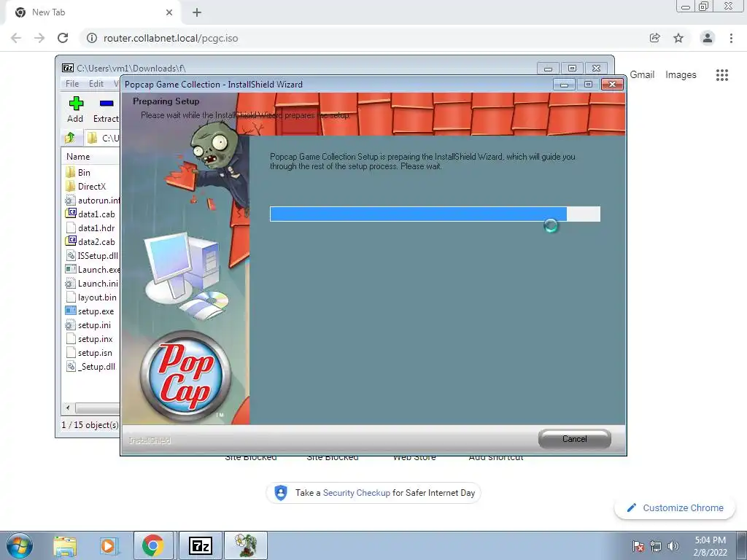Open the File menu in 7-Zip
The height and width of the screenshot is (560, 747).
[72, 84]
